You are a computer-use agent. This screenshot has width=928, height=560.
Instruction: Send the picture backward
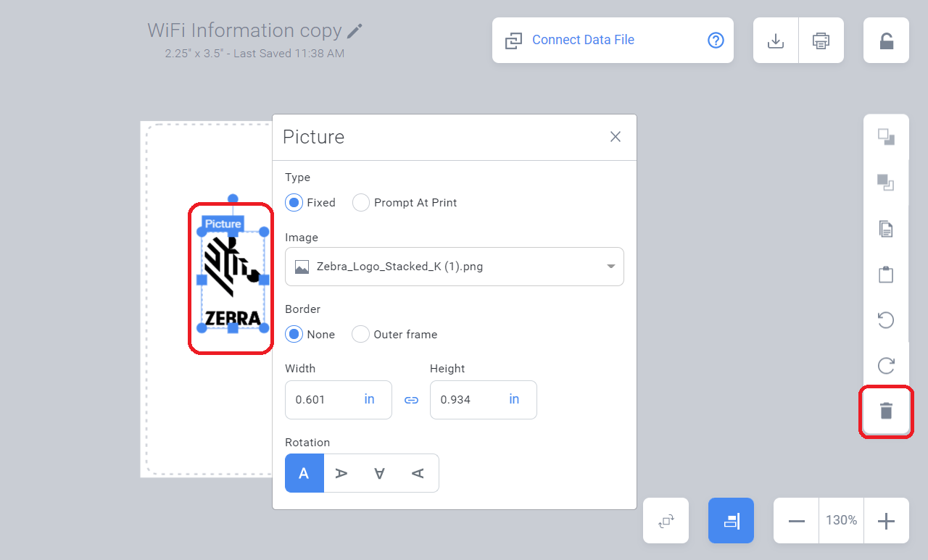pos(885,183)
